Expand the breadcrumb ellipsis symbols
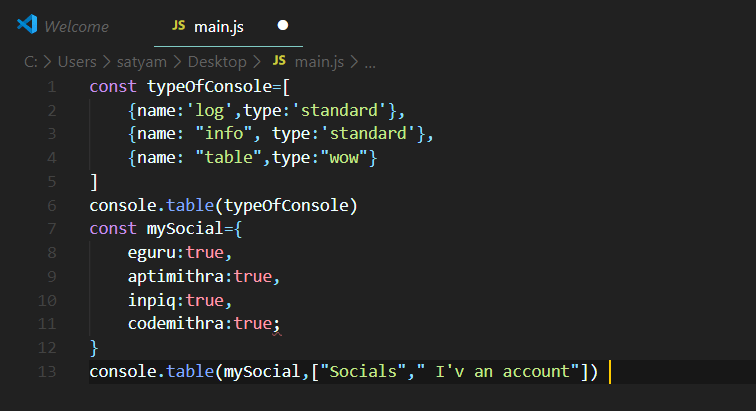756x411 pixels. [x=370, y=63]
